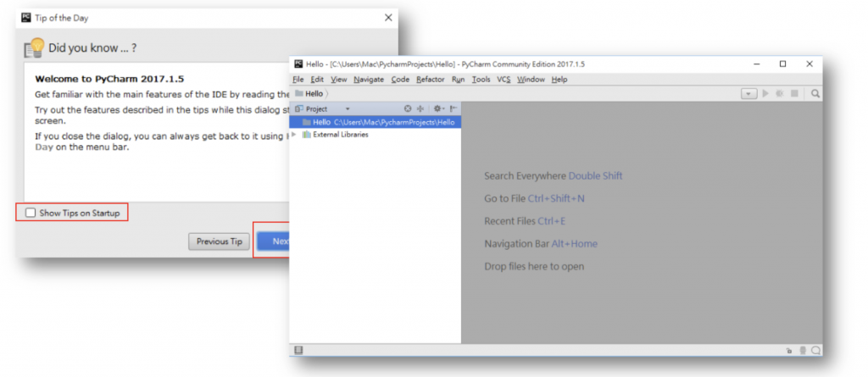Open the Tools menu
Viewport: 868px width, 377px height.
click(481, 79)
